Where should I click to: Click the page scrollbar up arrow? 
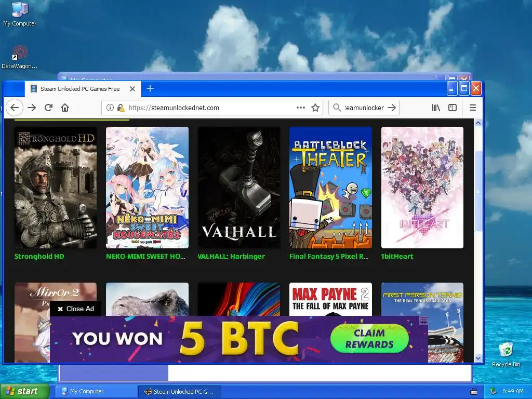point(478,123)
